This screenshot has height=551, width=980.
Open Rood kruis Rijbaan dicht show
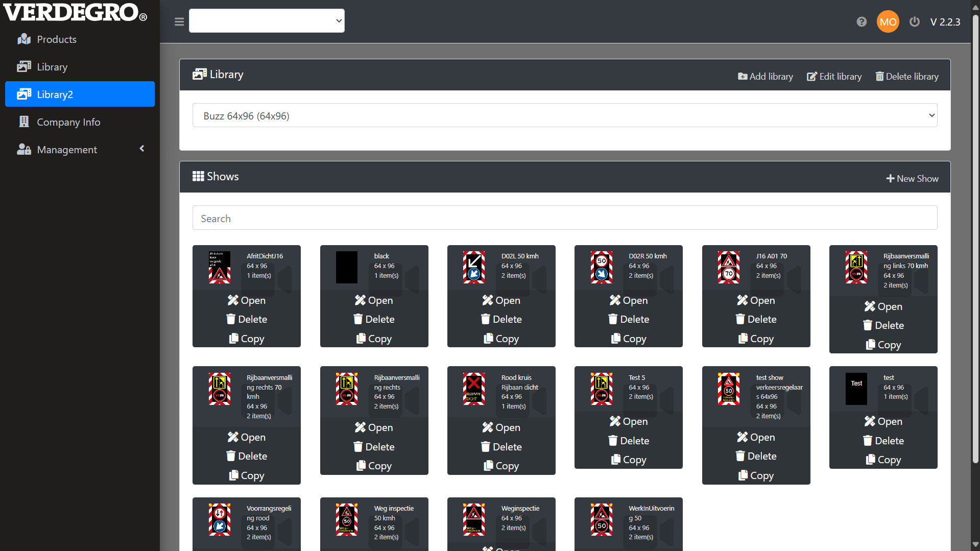coord(501,427)
